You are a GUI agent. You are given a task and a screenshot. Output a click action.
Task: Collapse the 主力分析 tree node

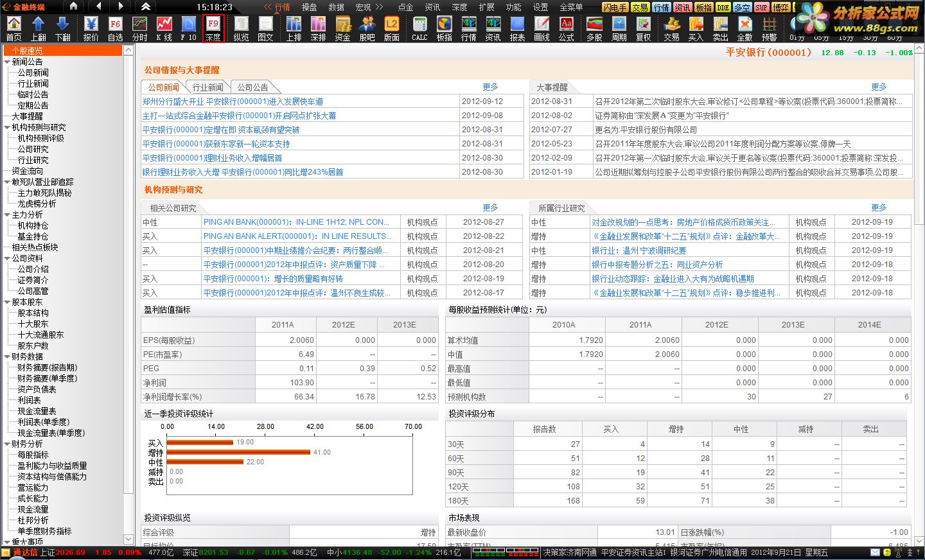click(7, 214)
